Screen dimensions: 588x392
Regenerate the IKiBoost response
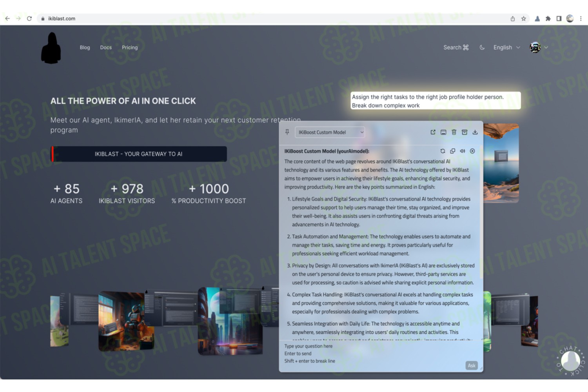point(443,151)
